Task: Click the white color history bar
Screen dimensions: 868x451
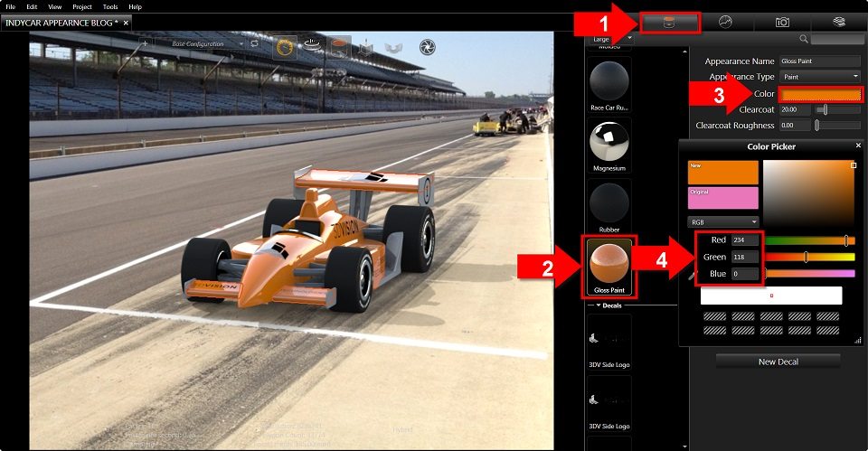Action: [x=771, y=296]
